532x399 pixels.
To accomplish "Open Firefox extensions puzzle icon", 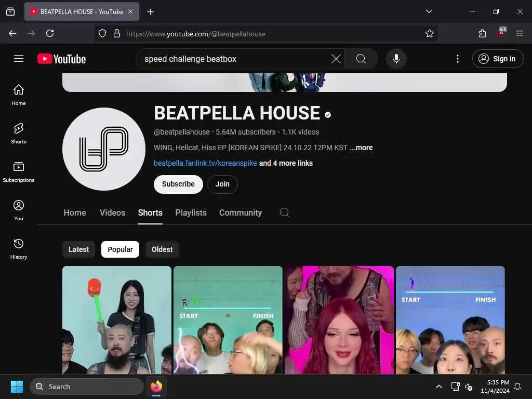I will [482, 33].
